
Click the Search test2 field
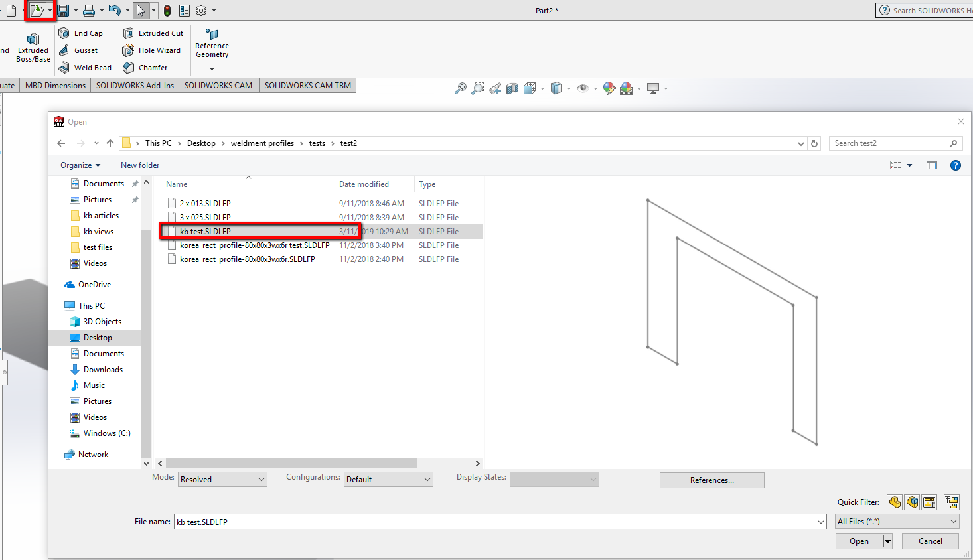[896, 143]
